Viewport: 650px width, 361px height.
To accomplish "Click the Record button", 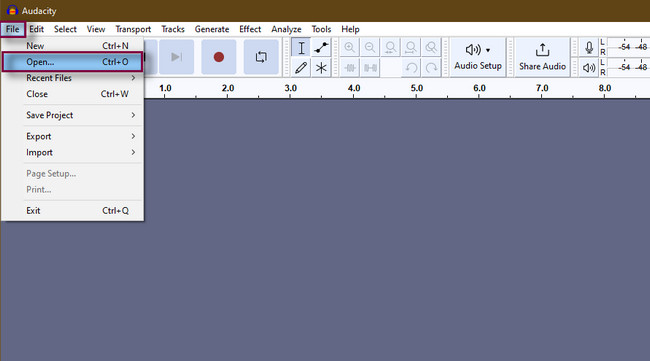I will click(x=218, y=57).
